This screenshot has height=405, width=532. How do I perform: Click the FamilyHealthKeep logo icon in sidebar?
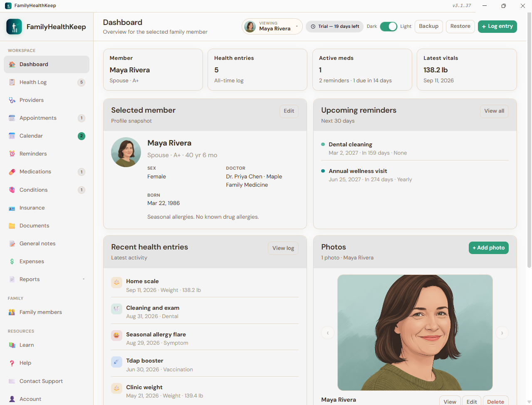tap(14, 27)
